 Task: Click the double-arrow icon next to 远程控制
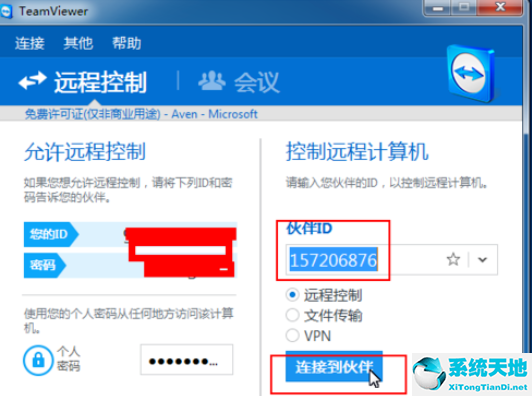(x=32, y=81)
